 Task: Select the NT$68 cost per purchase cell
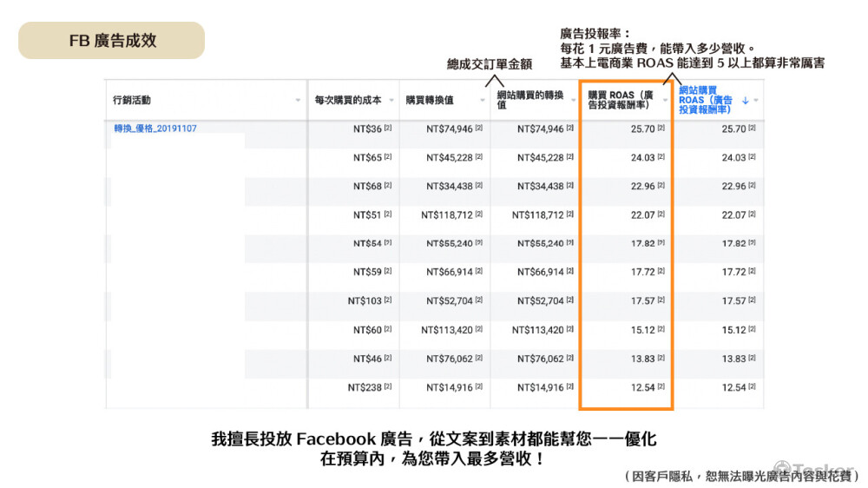(367, 187)
